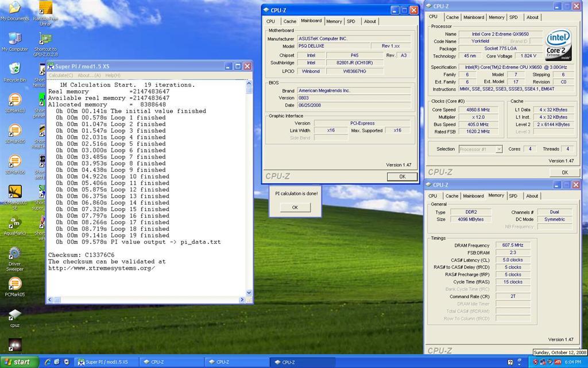Open My Computer desktop icon
Screen dimensions: 588x368
(14, 42)
